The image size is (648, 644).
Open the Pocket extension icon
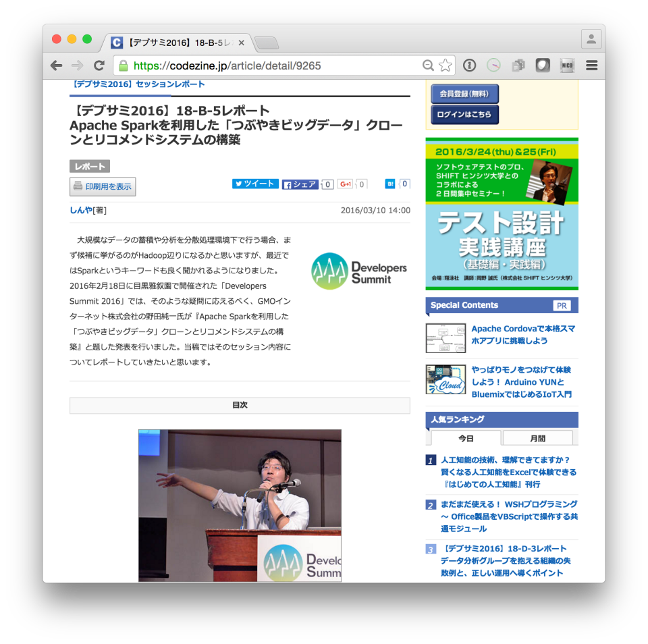[x=542, y=65]
